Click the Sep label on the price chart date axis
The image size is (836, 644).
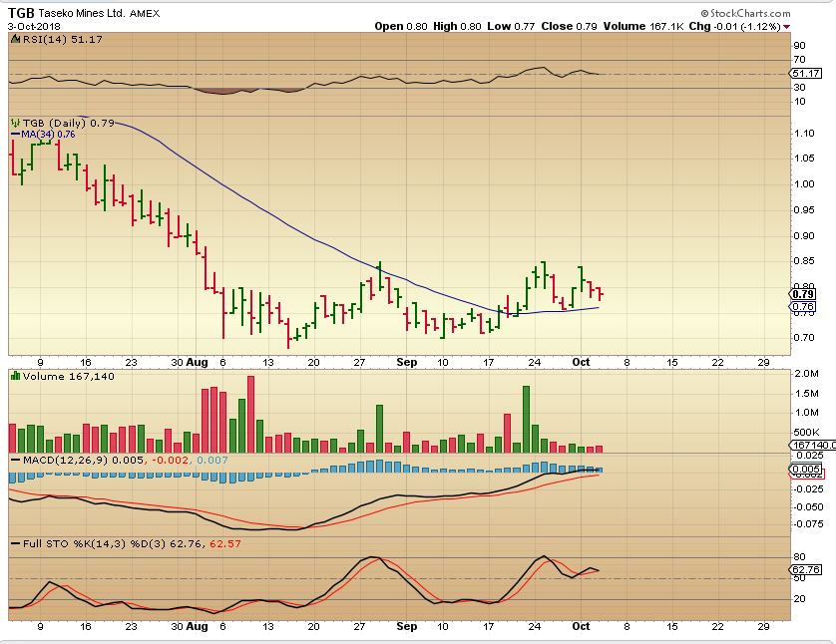click(x=405, y=363)
